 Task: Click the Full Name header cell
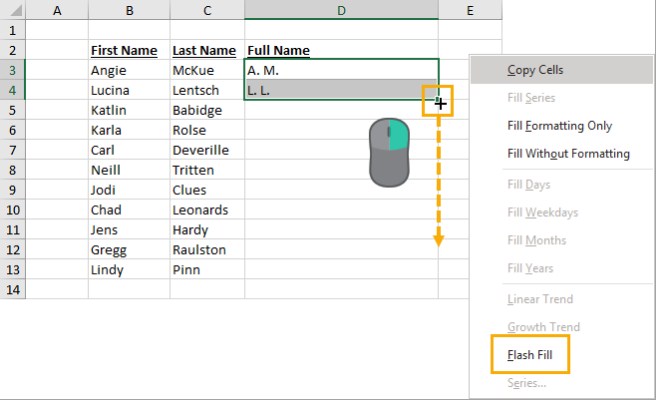click(341, 50)
